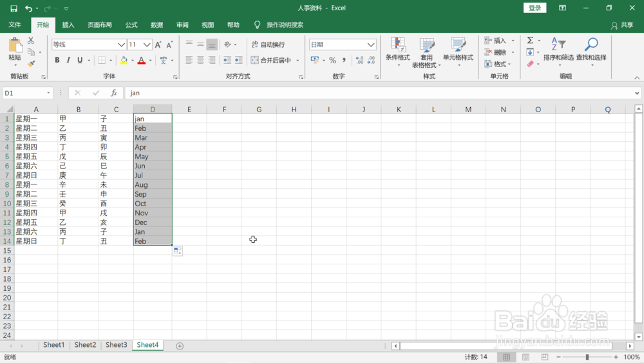Toggle left text alignment

pyautogui.click(x=189, y=60)
